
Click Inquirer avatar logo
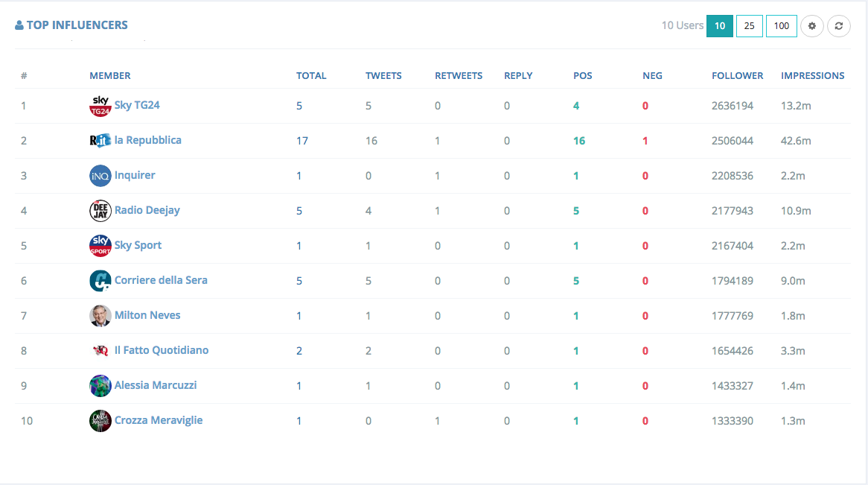click(x=100, y=176)
